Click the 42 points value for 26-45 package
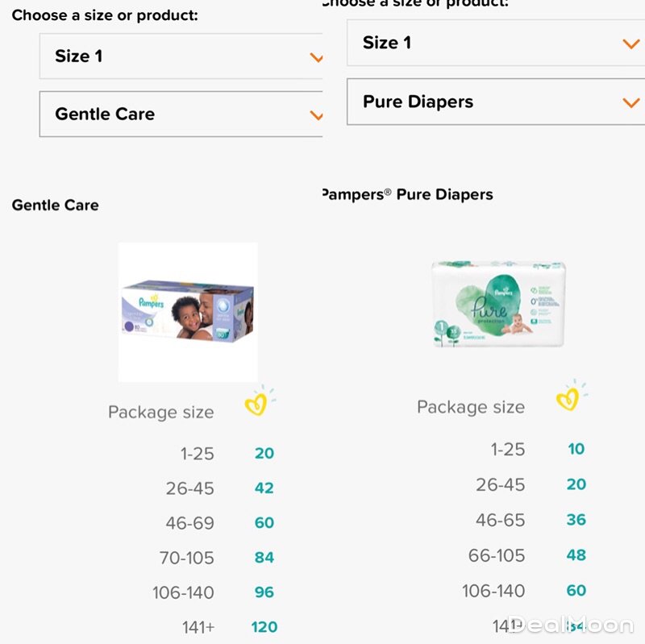The width and height of the screenshot is (645, 644). [x=264, y=488]
